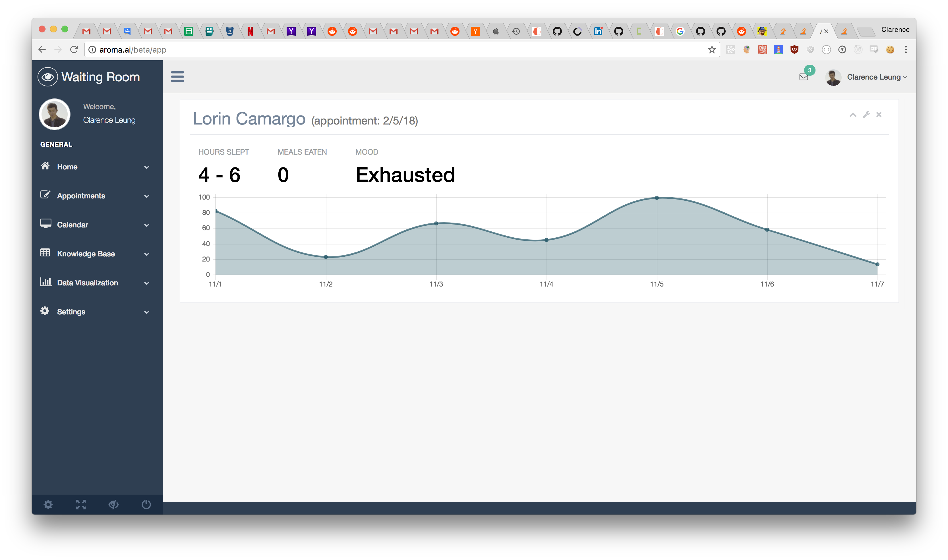Click the sidebar footer settings gear icon
The width and height of the screenshot is (948, 560).
[48, 505]
